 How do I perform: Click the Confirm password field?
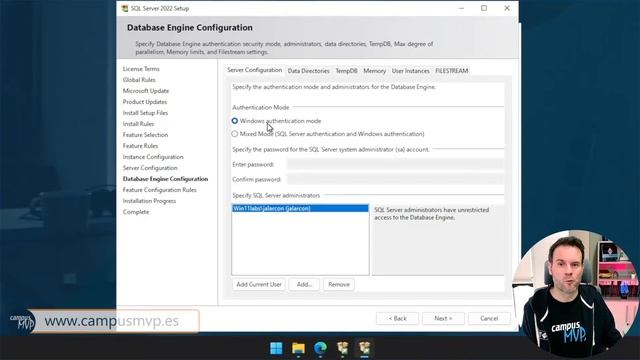point(395,179)
